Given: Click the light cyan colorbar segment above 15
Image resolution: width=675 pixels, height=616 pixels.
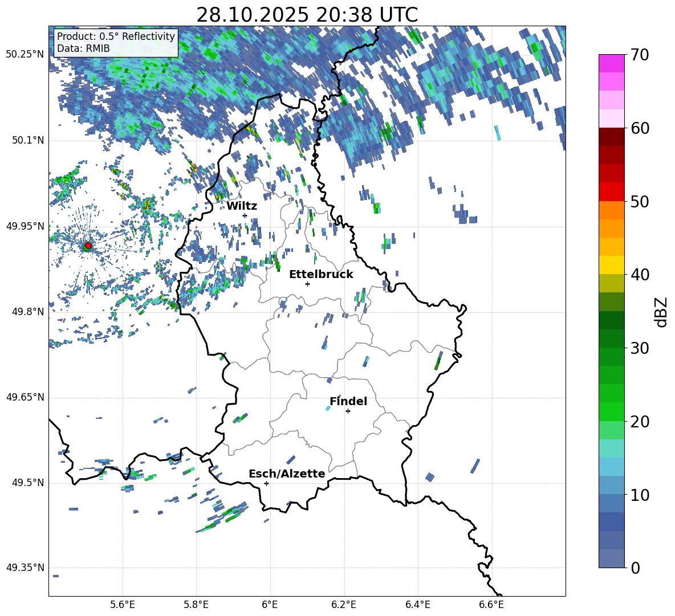Looking at the screenshot, I should pyautogui.click(x=612, y=448).
